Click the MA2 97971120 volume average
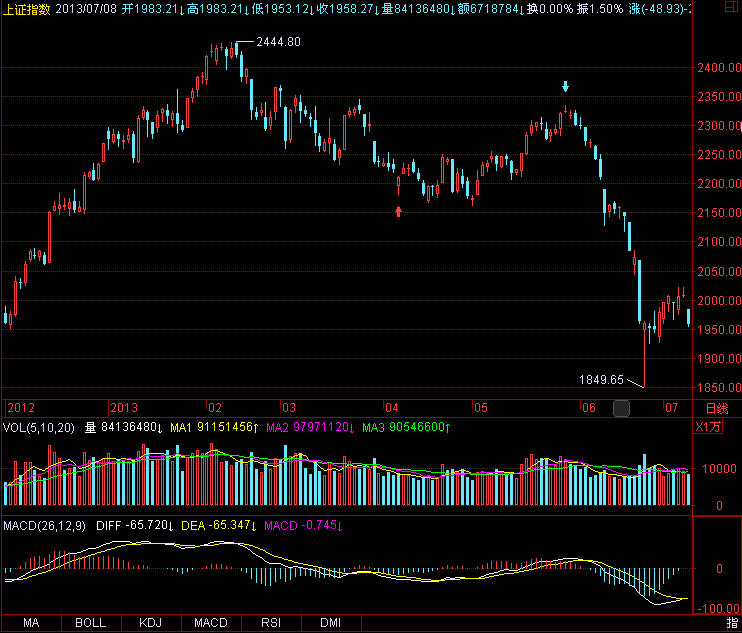The width and height of the screenshot is (742, 633). pos(311,428)
